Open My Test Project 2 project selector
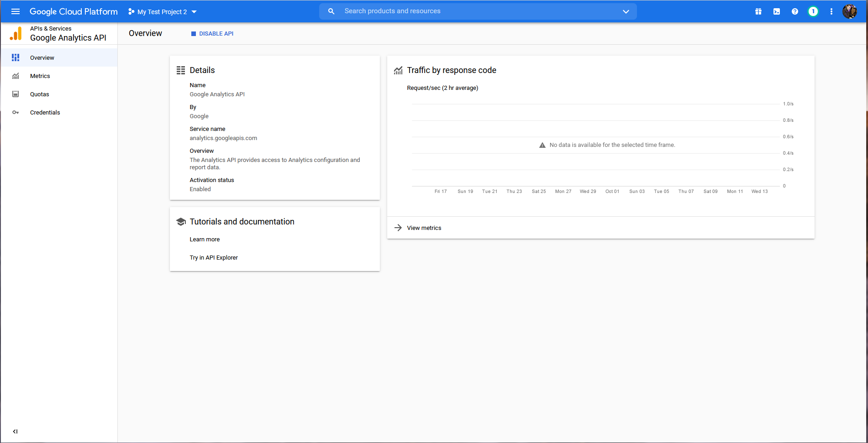The width and height of the screenshot is (868, 443). [x=163, y=12]
